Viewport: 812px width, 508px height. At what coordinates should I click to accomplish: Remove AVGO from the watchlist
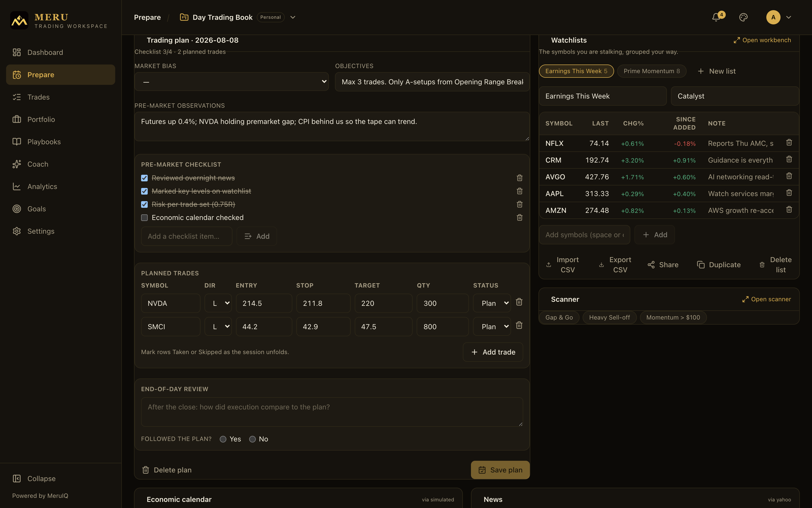[x=789, y=176]
